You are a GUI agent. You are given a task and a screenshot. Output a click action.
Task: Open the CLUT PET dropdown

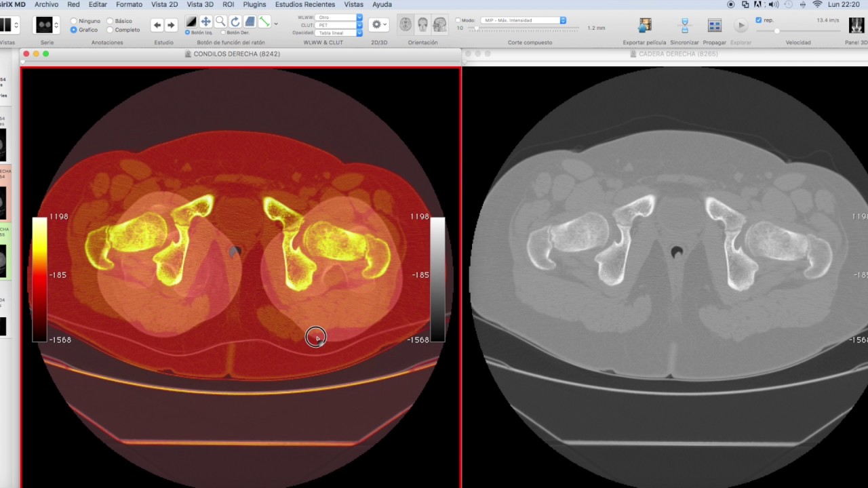coord(340,25)
